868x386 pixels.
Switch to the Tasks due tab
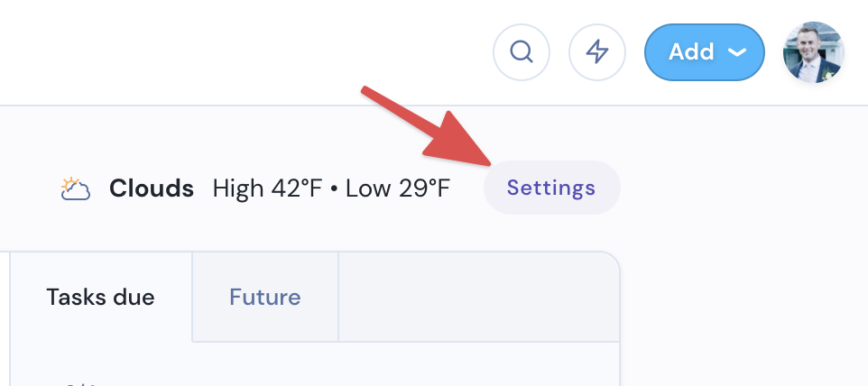pos(101,297)
